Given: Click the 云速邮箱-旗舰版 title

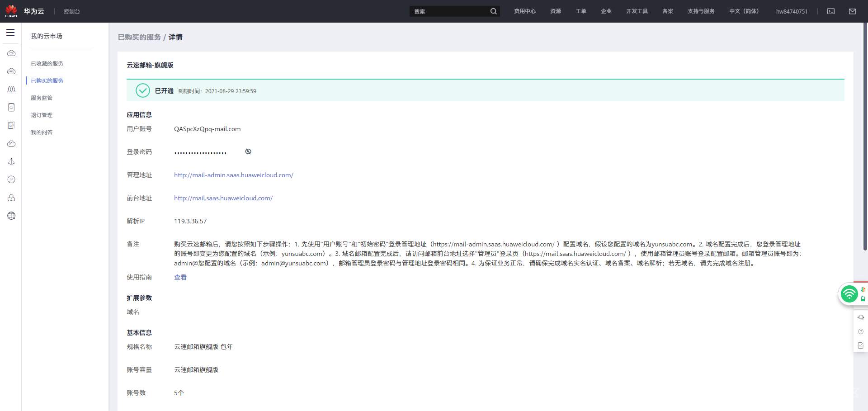Looking at the screenshot, I should pos(150,65).
